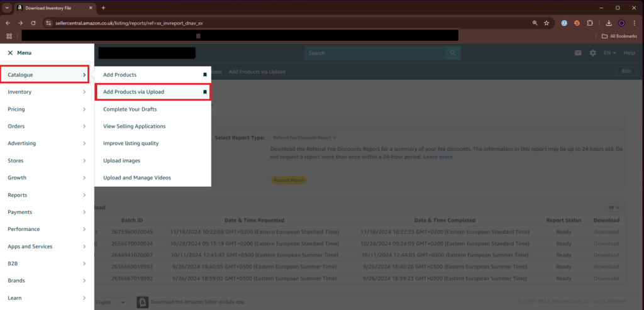644x310 pixels.
Task: Download report batch 2656670020024
Action: click(606, 243)
